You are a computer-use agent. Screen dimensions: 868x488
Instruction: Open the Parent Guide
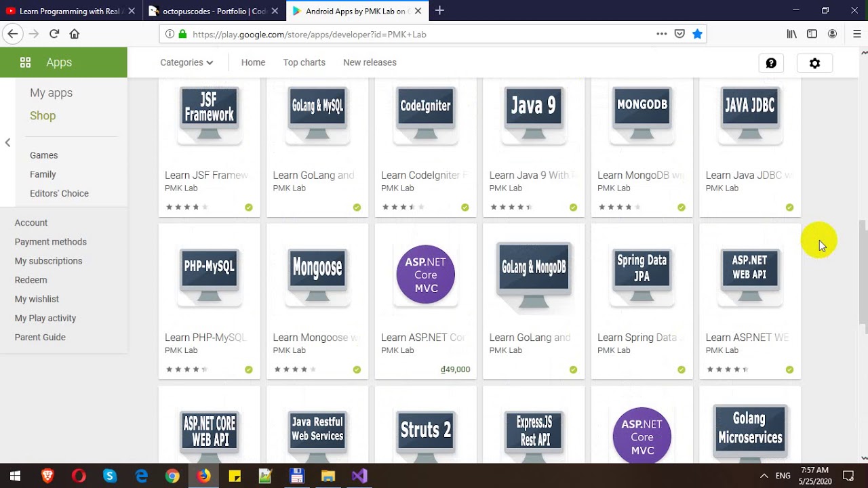(40, 337)
